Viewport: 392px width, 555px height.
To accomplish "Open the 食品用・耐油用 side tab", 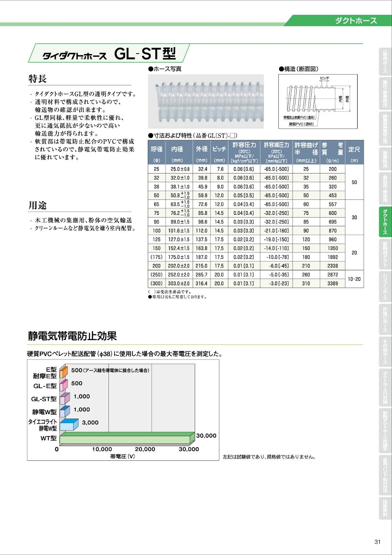I will [385, 187].
